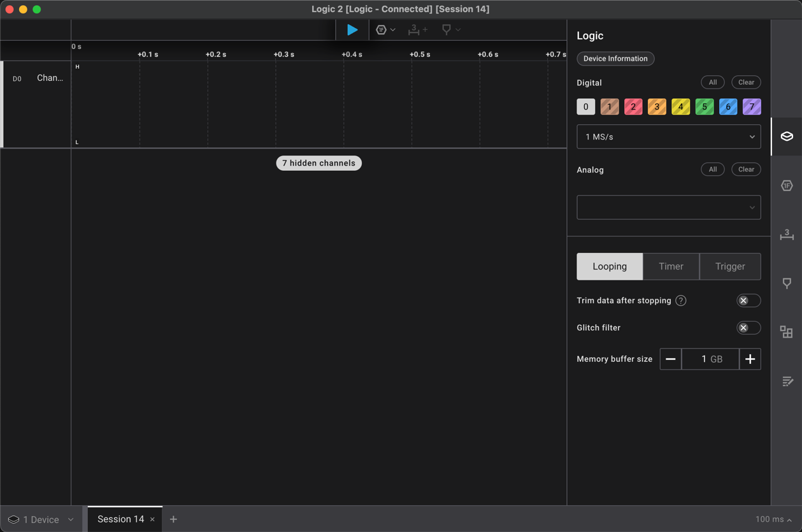The width and height of the screenshot is (802, 532).
Task: Open the Notes sidebar panel icon
Action: 787,381
